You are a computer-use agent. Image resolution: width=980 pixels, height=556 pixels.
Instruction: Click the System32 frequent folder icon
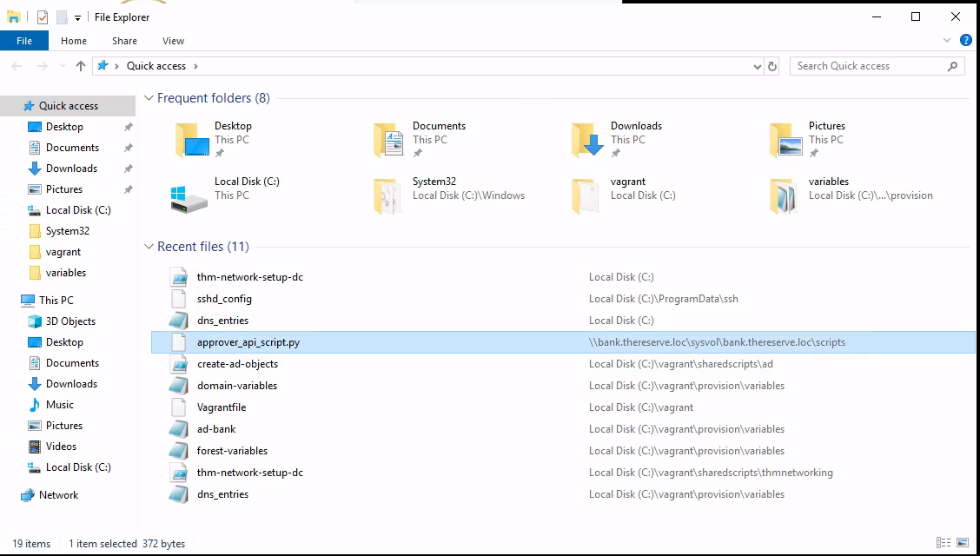pos(387,196)
